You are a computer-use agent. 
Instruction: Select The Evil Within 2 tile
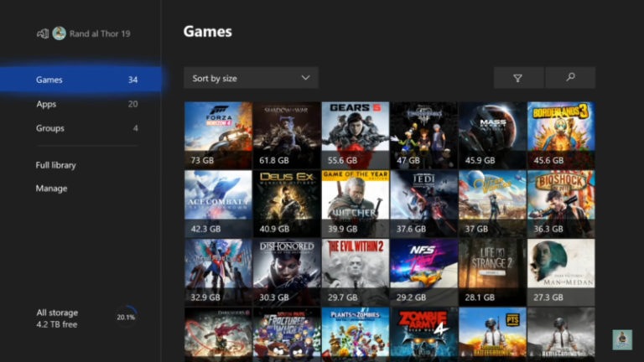[356, 272]
